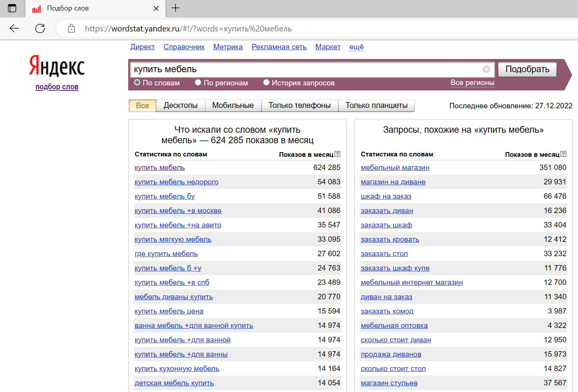Open query купить мягкую мебель
This screenshot has width=578, height=392.
pyautogui.click(x=173, y=239)
